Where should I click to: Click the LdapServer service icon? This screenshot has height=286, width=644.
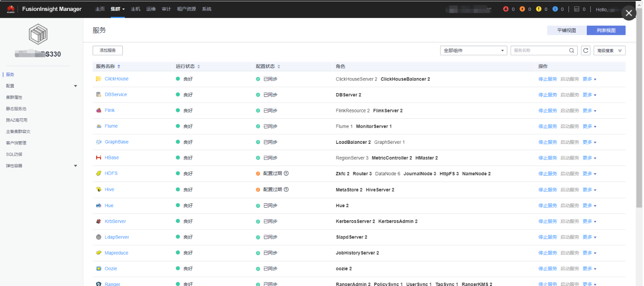pyautogui.click(x=99, y=237)
